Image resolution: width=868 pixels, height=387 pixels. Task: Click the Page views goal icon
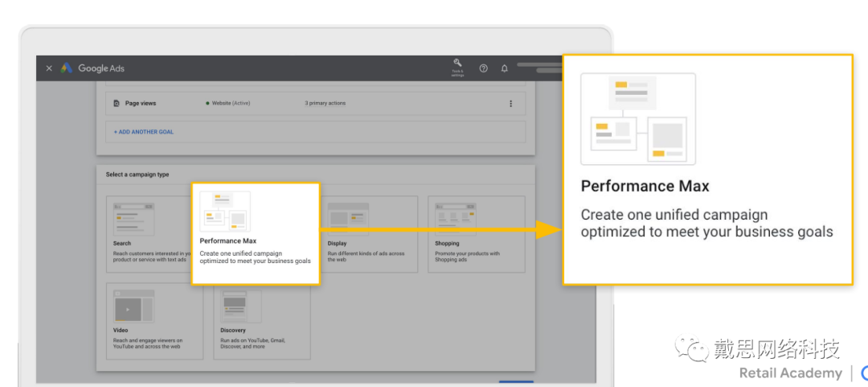(117, 103)
